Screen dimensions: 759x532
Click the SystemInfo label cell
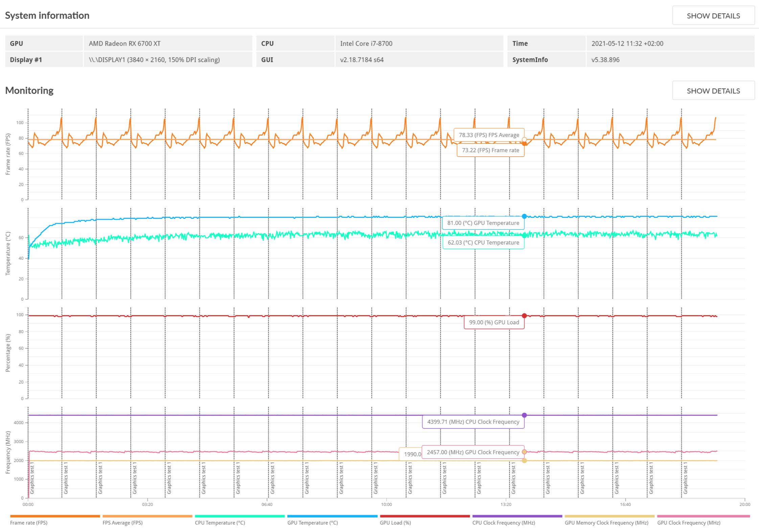pyautogui.click(x=547, y=60)
